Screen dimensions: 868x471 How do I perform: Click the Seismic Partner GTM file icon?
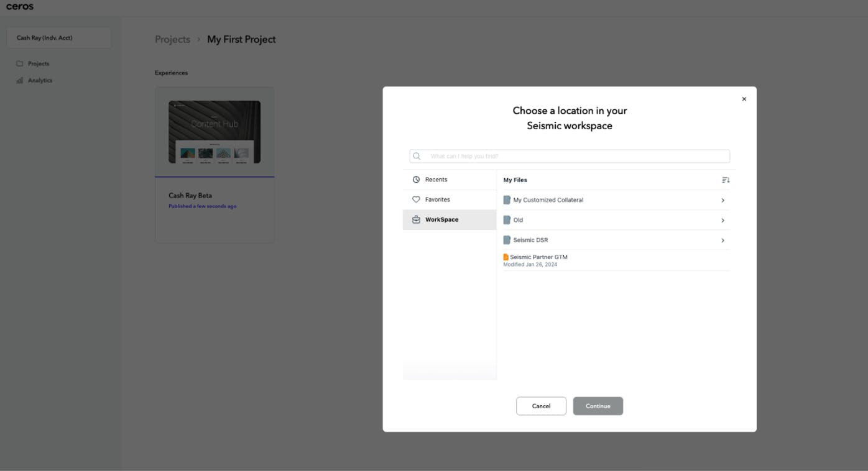point(506,257)
